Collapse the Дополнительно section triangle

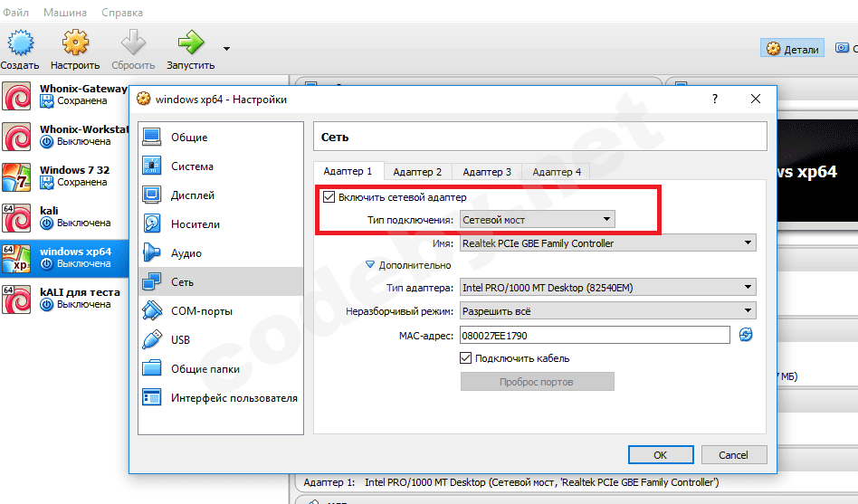[x=370, y=265]
